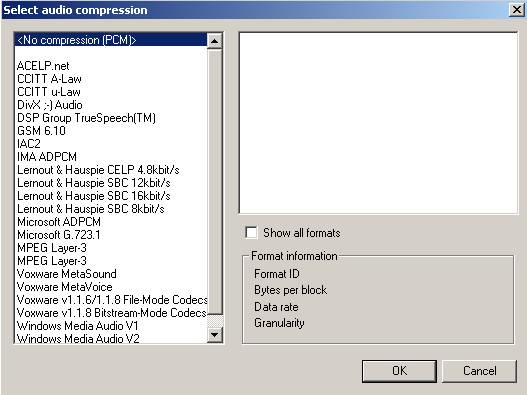Viewport: 527px width, 395px height.
Task: Close the Select audio compression dialog
Action: tap(517, 10)
